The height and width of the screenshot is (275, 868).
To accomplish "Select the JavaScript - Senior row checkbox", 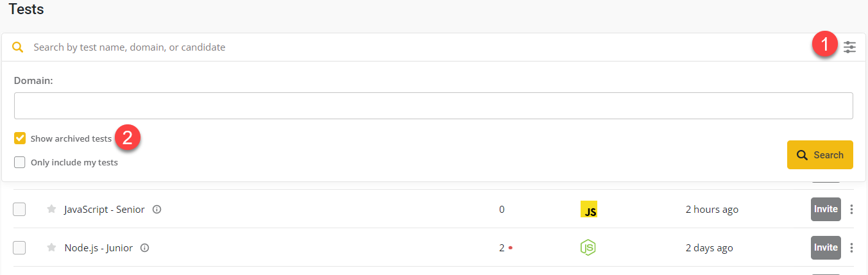I will [x=19, y=209].
